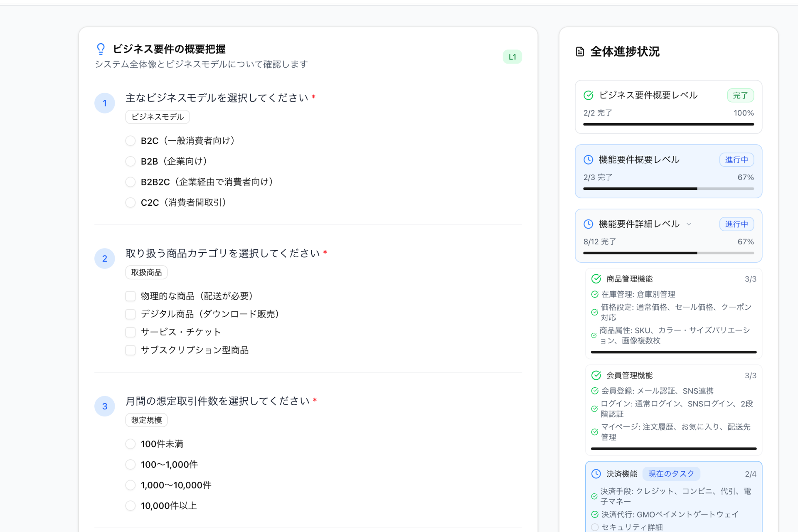Check the デジタル商品 checkbox

[x=130, y=314]
